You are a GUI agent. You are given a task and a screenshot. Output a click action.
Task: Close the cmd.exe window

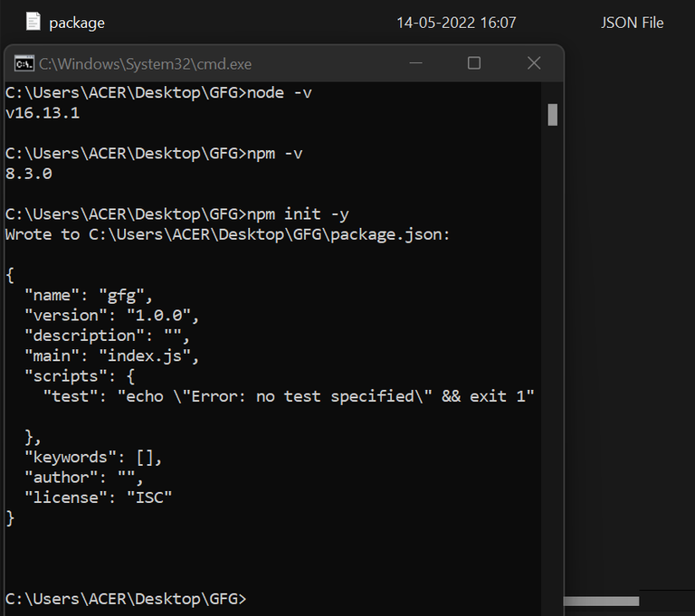pos(534,63)
